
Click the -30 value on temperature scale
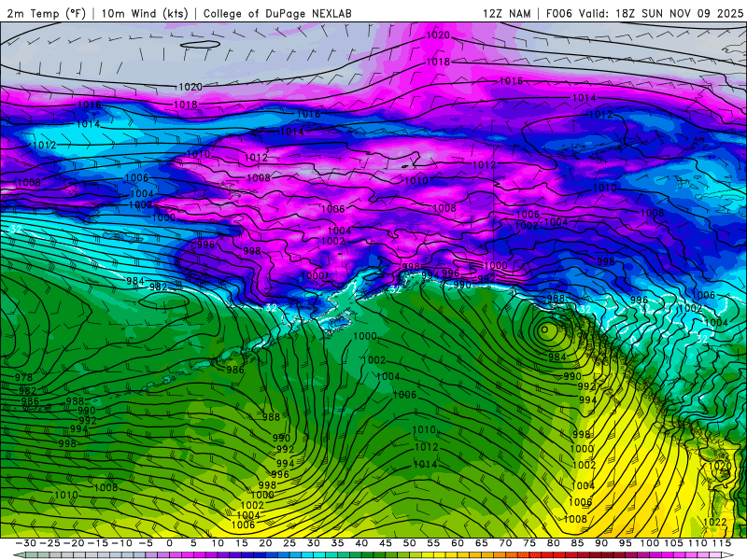coord(26,543)
